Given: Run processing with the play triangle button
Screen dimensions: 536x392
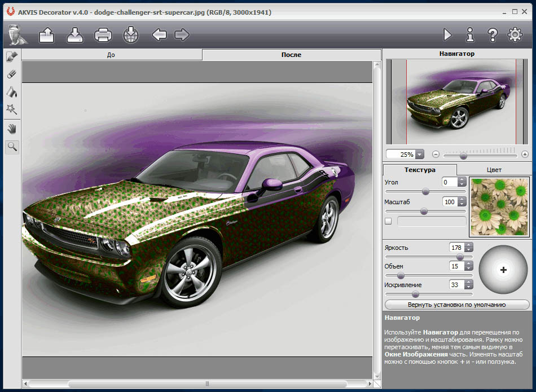Looking at the screenshot, I should 447,34.
